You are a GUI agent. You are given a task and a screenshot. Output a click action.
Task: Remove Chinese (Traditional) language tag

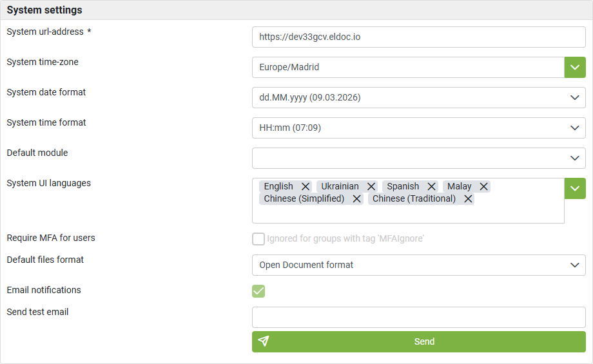[x=468, y=199]
